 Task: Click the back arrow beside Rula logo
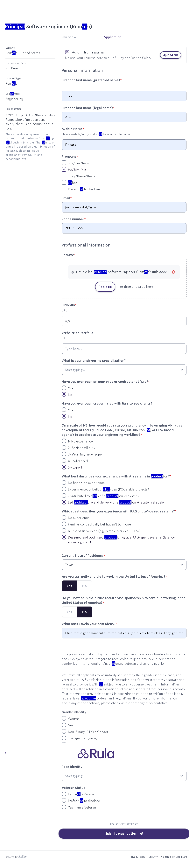pos(6,753)
